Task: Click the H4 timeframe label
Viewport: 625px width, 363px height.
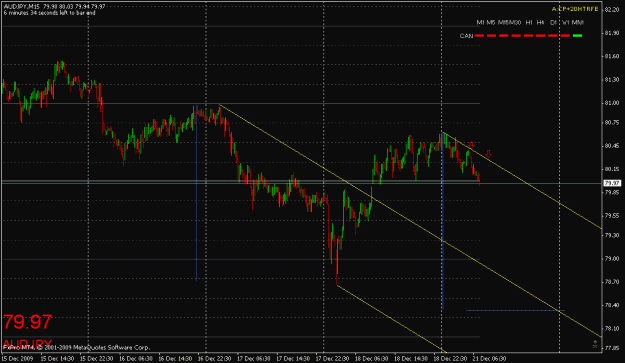Action: 540,23
